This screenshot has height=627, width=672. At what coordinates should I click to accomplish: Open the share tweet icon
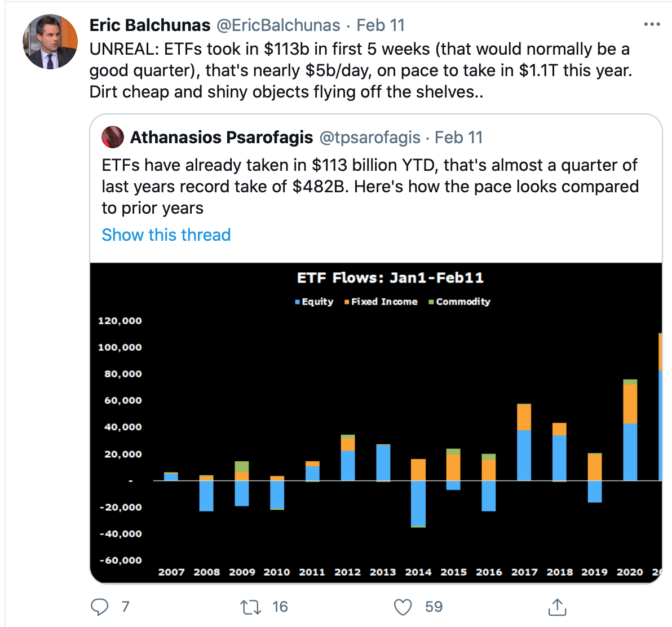(556, 607)
